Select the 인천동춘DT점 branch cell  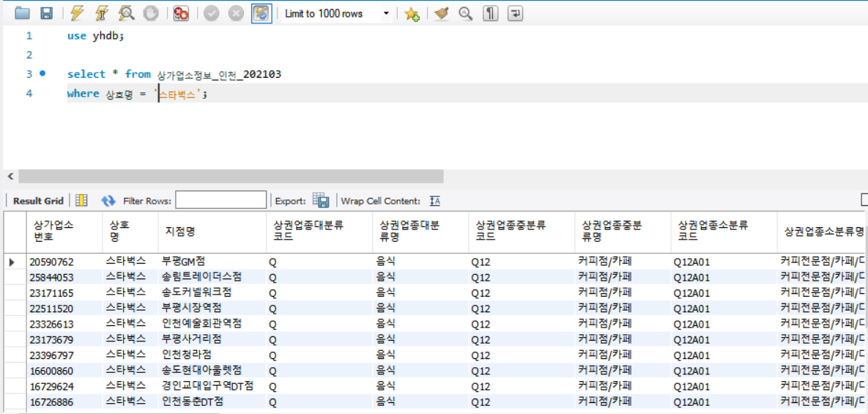tap(212, 402)
